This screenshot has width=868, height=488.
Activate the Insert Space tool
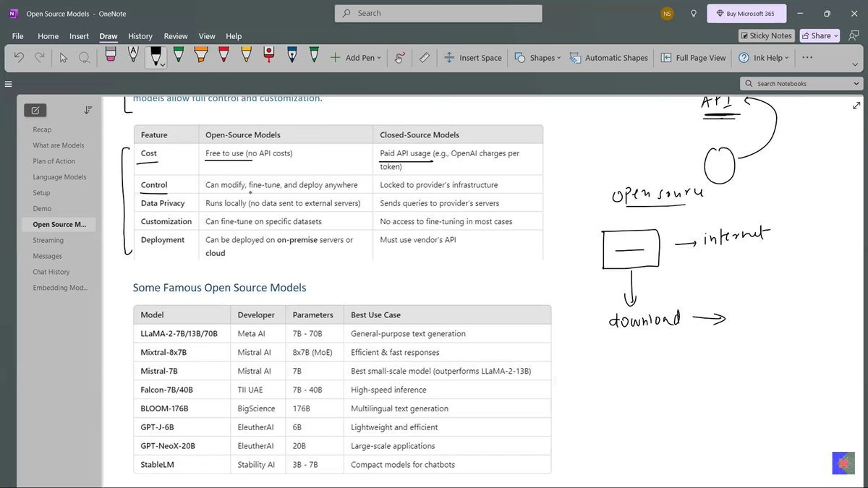473,57
